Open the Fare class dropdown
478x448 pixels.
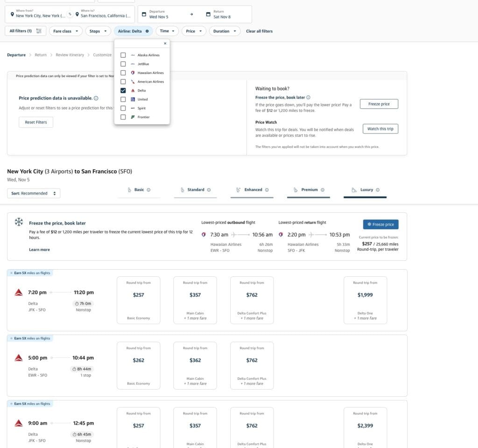[65, 31]
